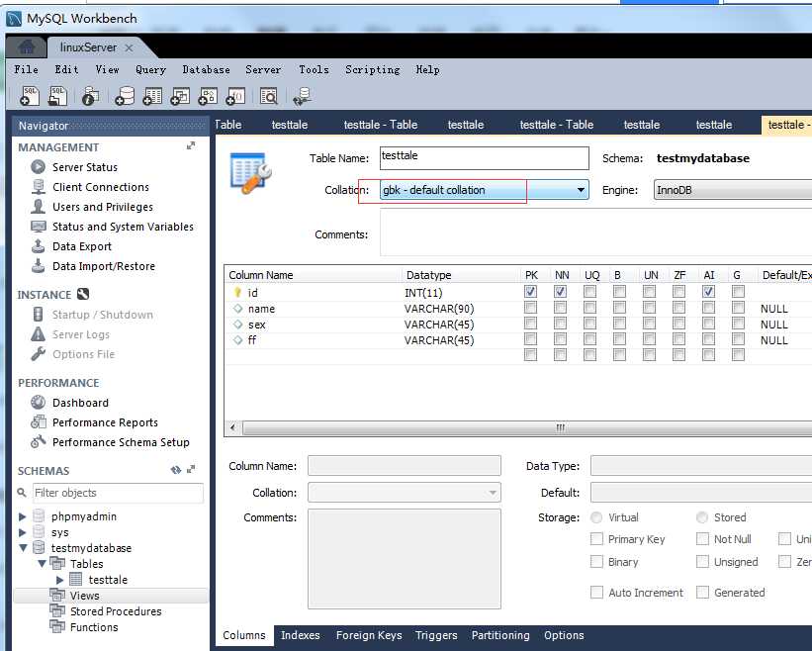Enable NN checkbox for name column
The width and height of the screenshot is (812, 651).
(x=560, y=308)
